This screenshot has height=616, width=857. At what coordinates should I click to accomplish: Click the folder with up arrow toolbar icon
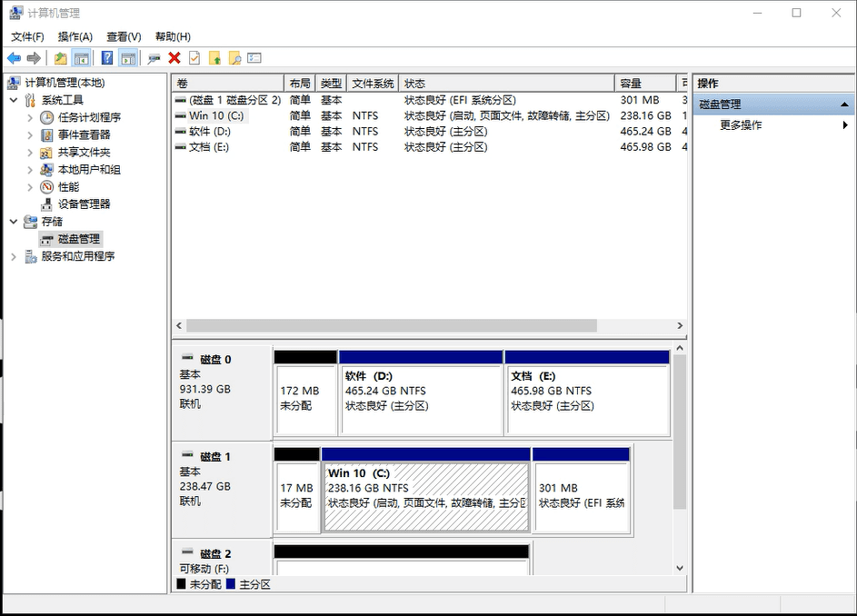point(215,57)
